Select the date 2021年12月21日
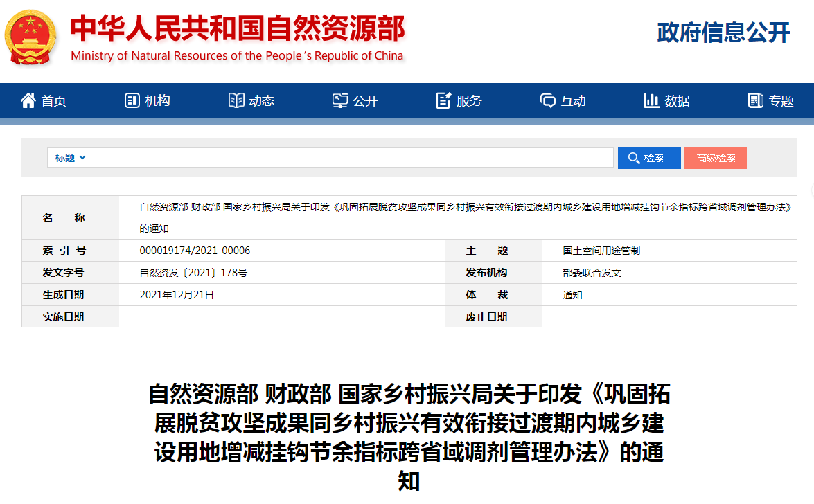This screenshot has width=814, height=504. click(177, 295)
